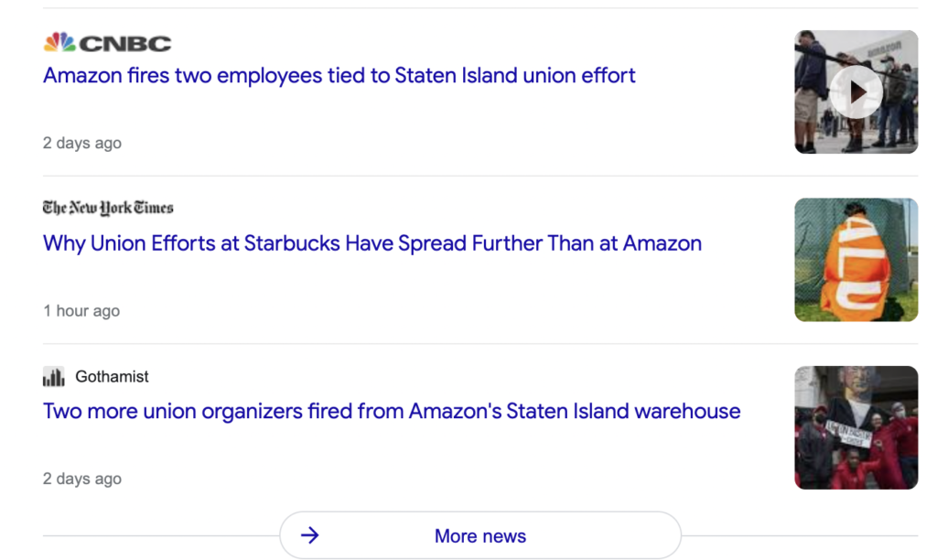The image size is (937, 560).
Task: Click the Gothamist source name
Action: [x=112, y=377]
